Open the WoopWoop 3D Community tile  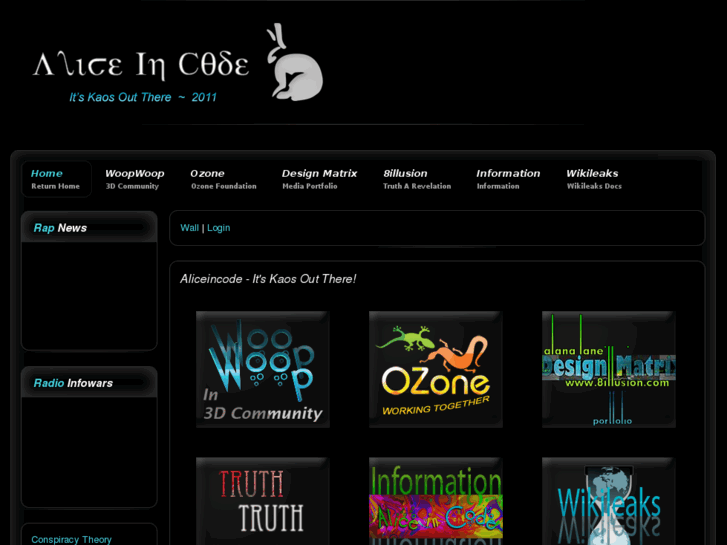(263, 369)
